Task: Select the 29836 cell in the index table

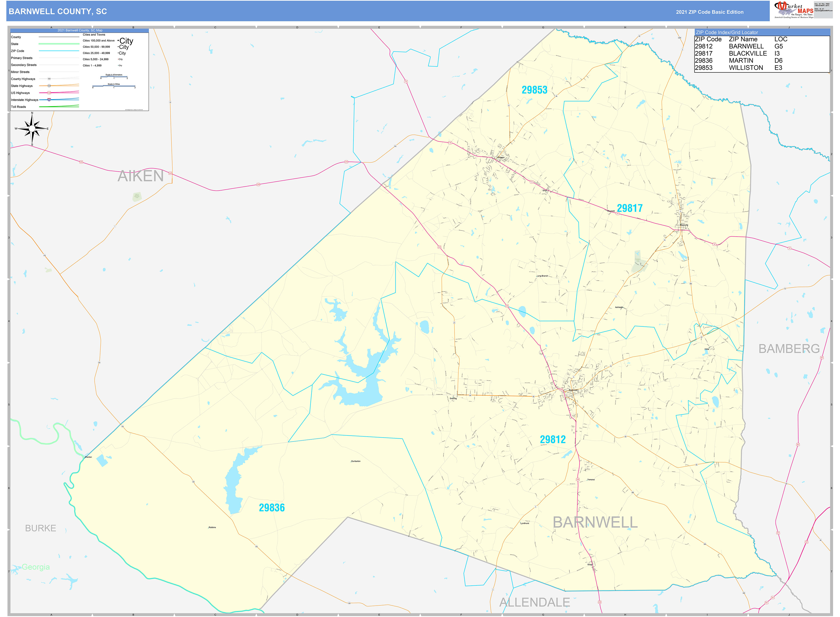Action: coord(703,61)
